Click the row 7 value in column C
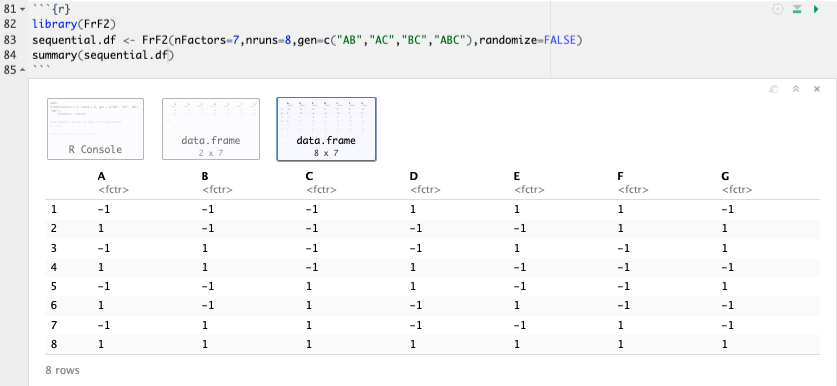 tap(308, 325)
